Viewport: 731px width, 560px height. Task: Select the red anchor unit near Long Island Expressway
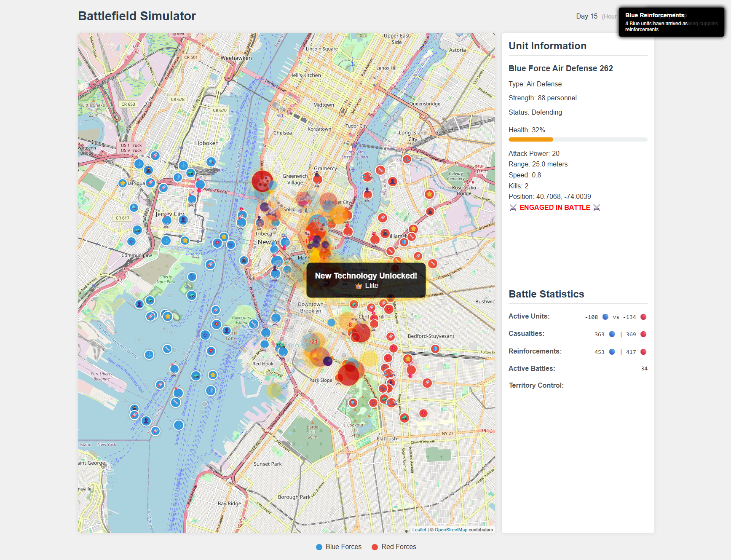click(x=407, y=159)
